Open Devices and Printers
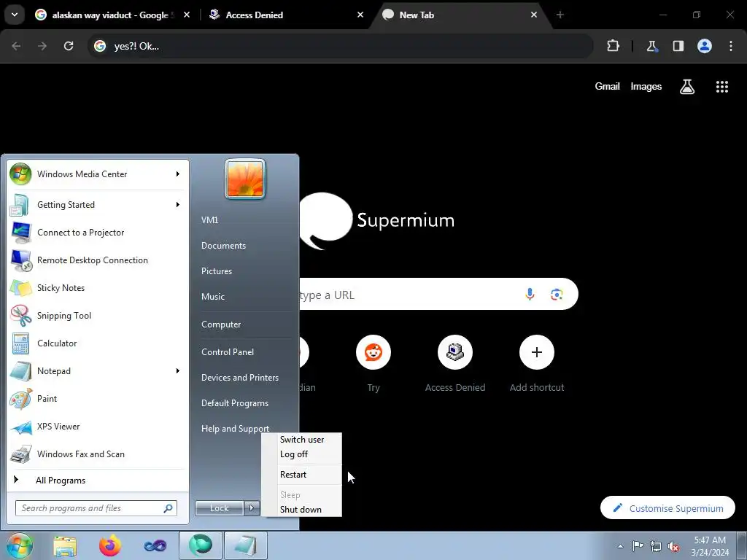 [x=239, y=378]
